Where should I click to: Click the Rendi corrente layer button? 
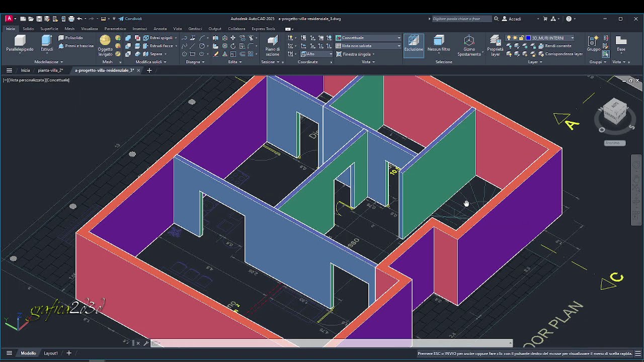[554, 46]
